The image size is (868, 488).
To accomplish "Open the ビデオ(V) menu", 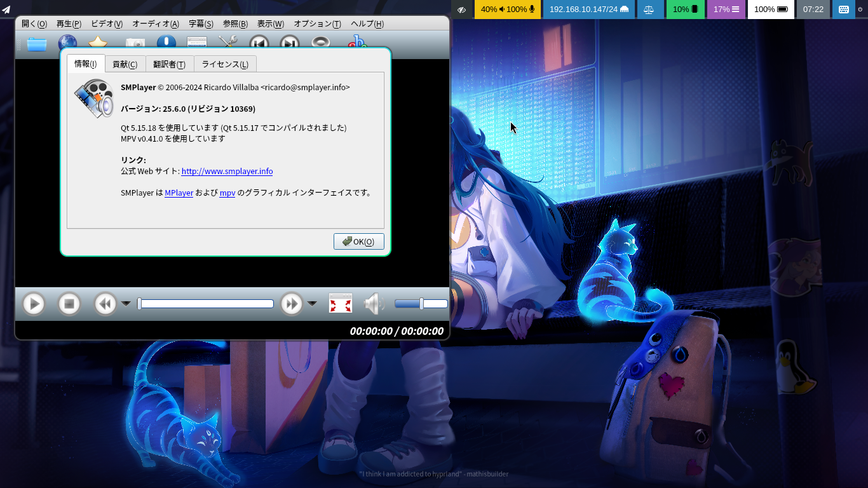I will (x=107, y=24).
